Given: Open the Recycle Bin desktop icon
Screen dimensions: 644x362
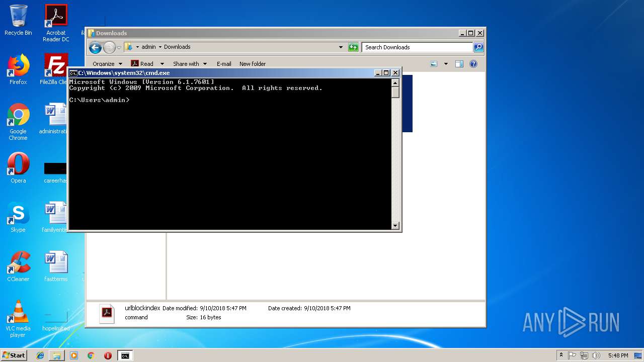Looking at the screenshot, I should tap(18, 20).
